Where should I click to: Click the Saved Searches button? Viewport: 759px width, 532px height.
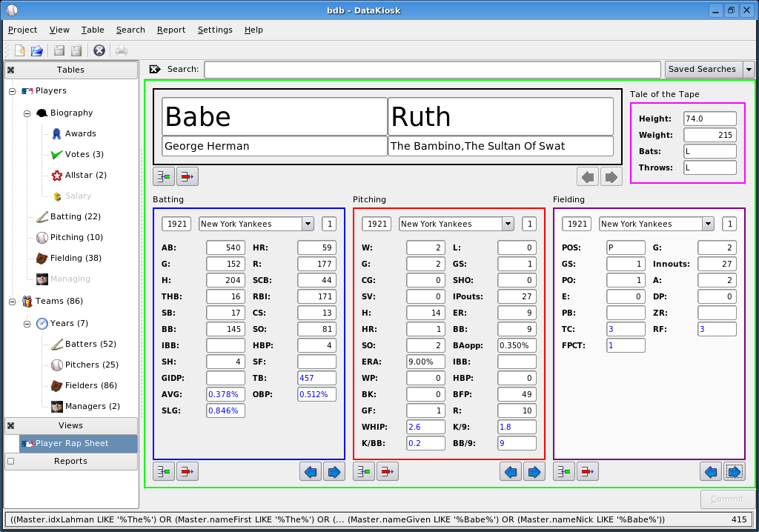coord(704,69)
